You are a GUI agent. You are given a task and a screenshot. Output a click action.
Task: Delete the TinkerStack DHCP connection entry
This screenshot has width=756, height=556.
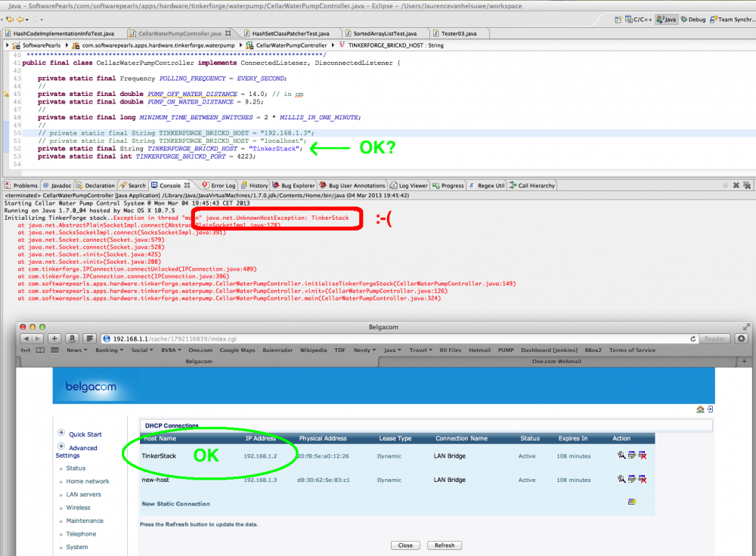643,456
